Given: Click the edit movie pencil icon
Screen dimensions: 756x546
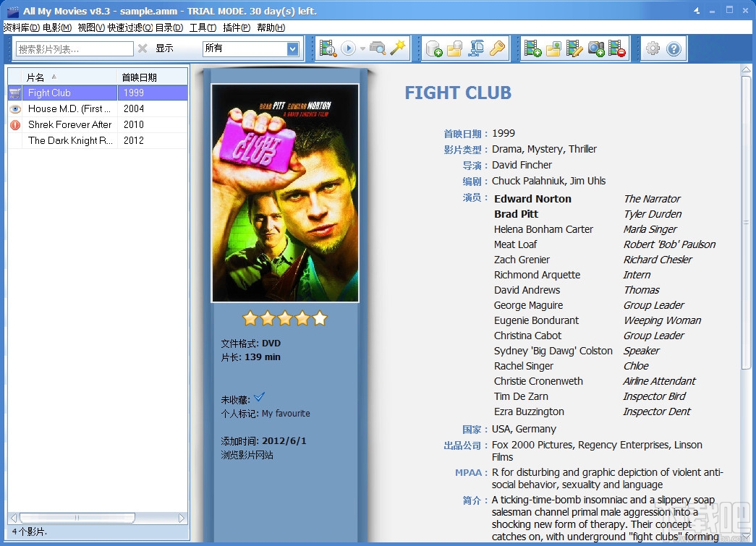Looking at the screenshot, I should coord(574,48).
